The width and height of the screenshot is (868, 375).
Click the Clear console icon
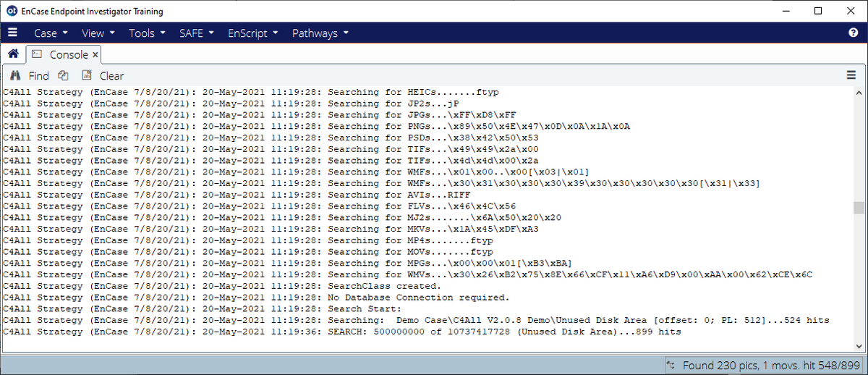click(x=87, y=75)
